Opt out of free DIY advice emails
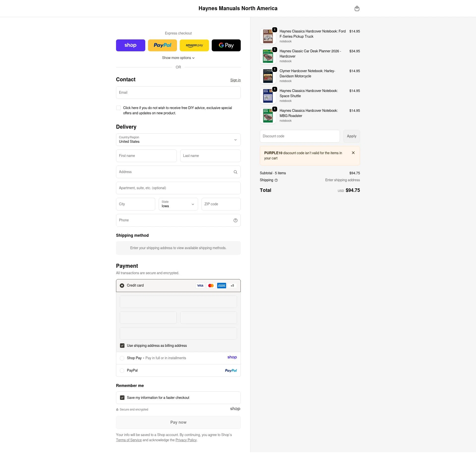The image size is (476, 472). click(x=119, y=108)
